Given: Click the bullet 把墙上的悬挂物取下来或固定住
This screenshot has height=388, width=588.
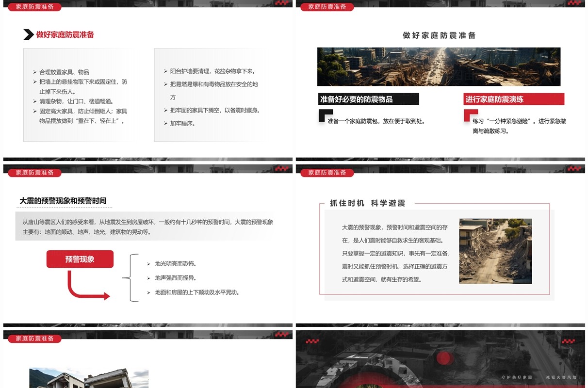Looking at the screenshot, I should (x=83, y=86).
